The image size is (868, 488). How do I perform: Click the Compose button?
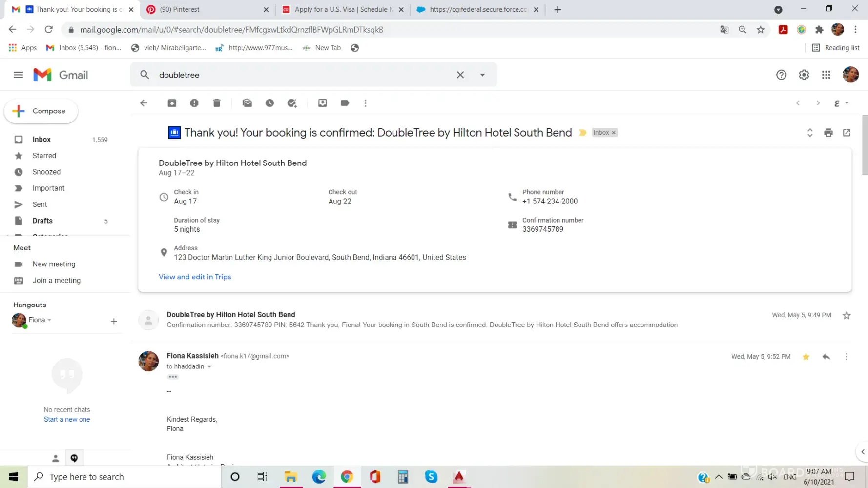point(41,111)
